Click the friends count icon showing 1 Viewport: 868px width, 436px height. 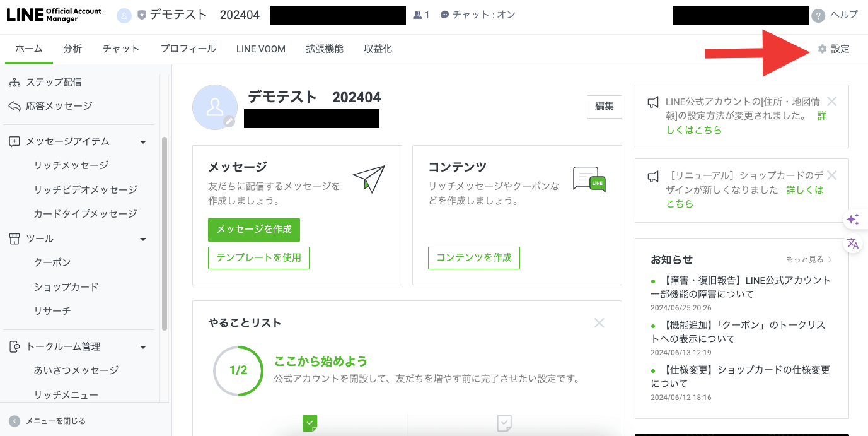click(x=417, y=15)
